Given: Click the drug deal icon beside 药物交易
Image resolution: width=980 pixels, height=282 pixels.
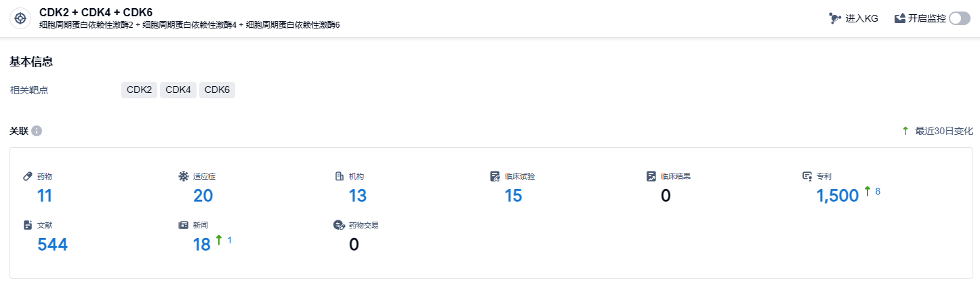Looking at the screenshot, I should point(339,225).
